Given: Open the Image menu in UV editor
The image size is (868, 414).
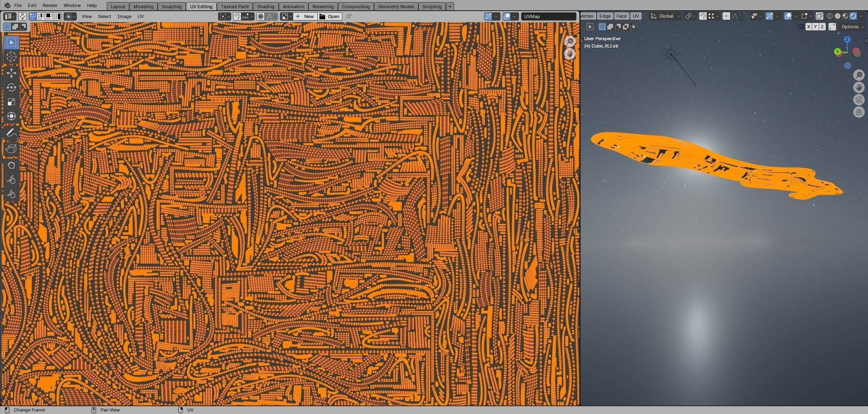Looking at the screenshot, I should click(124, 16).
